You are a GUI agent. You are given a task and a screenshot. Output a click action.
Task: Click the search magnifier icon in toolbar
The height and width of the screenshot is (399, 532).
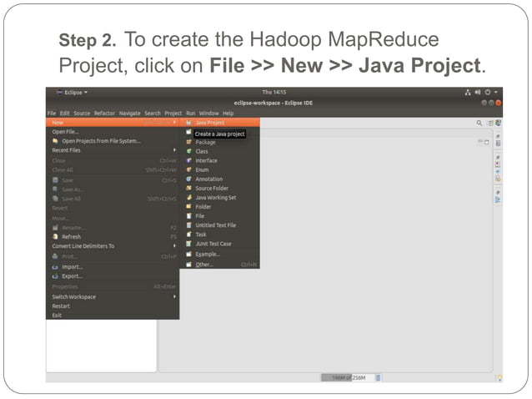[479, 123]
